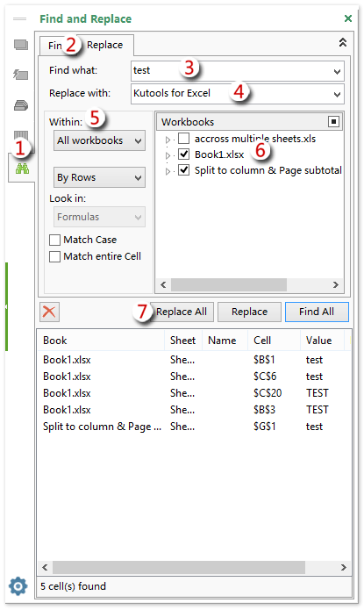Click the red X clear results icon
This screenshot has width=364, height=610.
pyautogui.click(x=49, y=312)
